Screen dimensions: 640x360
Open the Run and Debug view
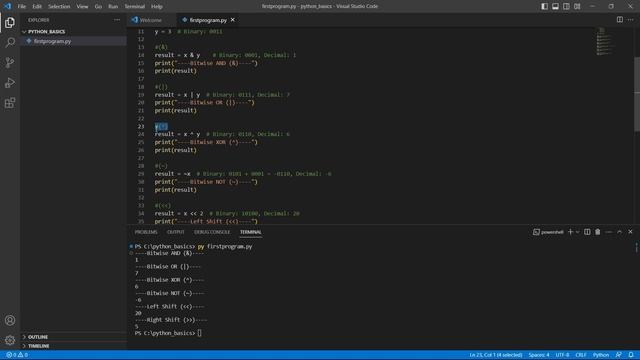(x=10, y=82)
